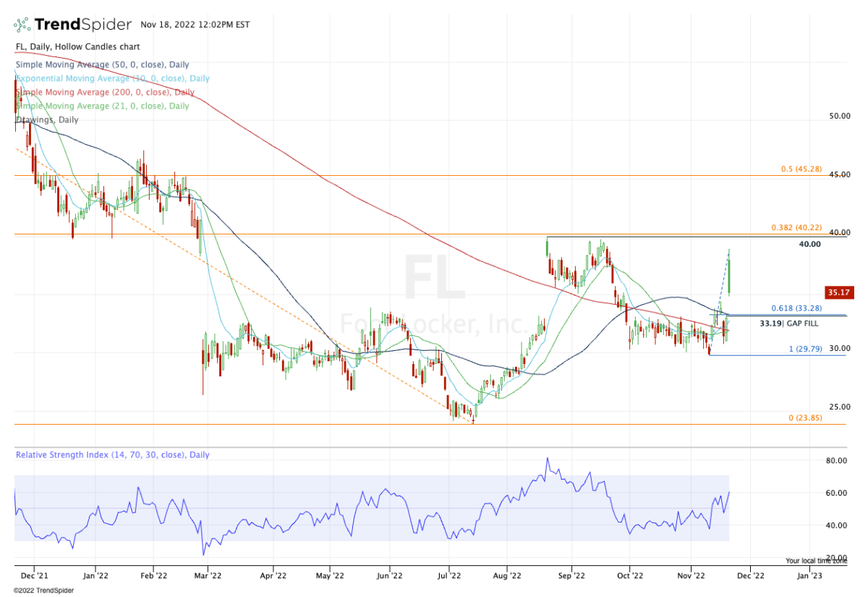This screenshot has height=597, width=868.
Task: Select the Simple Moving Average (21) legend entry
Action: coord(102,106)
